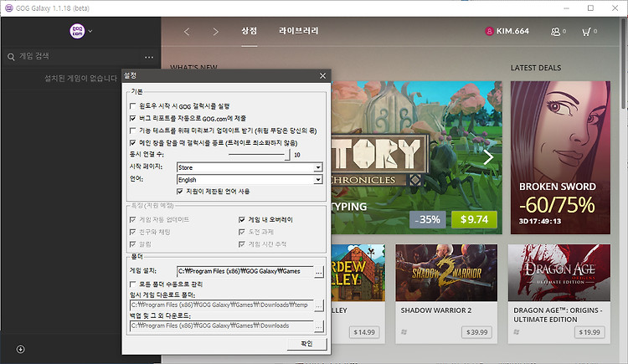628x364 pixels.
Task: Enable 모든 폴더 수동으로 관리 checkbox
Action: pyautogui.click(x=133, y=285)
